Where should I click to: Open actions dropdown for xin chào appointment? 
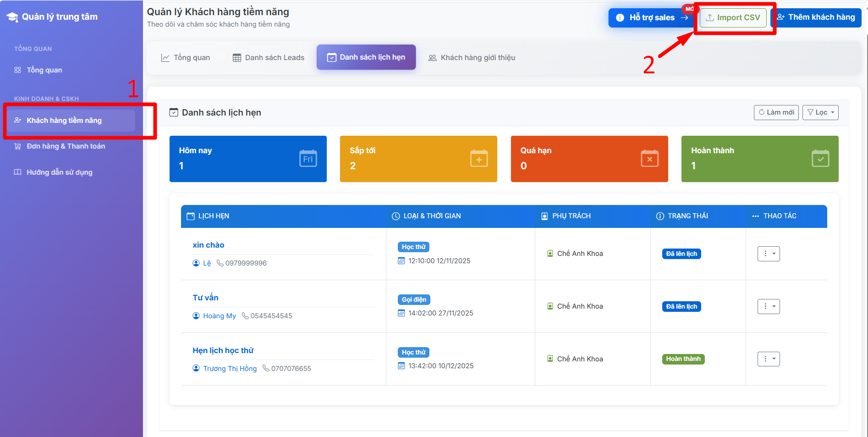coord(769,254)
